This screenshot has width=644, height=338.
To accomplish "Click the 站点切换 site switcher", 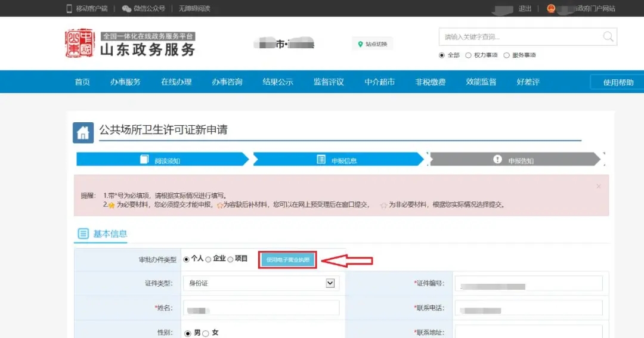I will tap(373, 44).
